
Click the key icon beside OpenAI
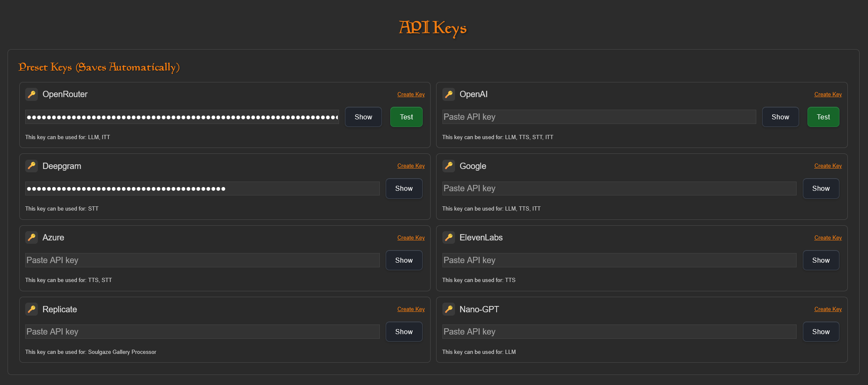coord(449,94)
